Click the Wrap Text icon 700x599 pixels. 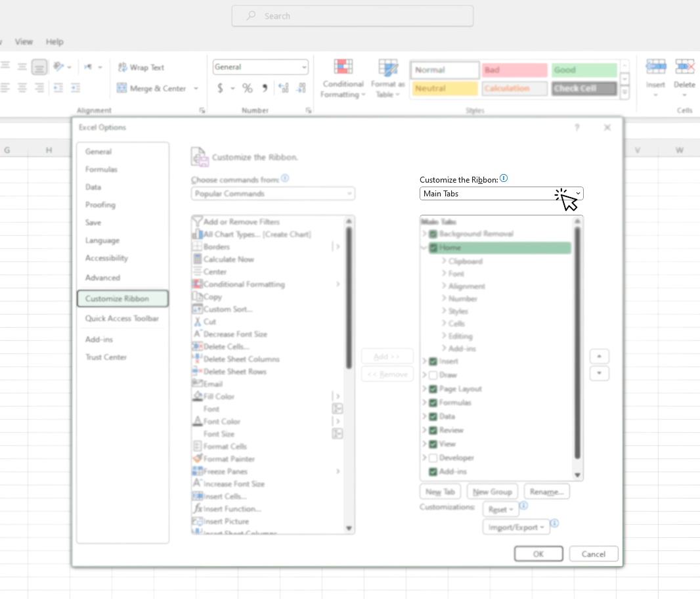click(122, 68)
